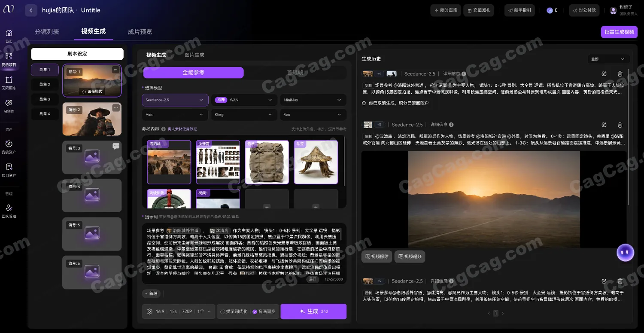Open the more options menu on 镜号:2
Image resolution: width=644 pixels, height=333 pixels.
115,108
